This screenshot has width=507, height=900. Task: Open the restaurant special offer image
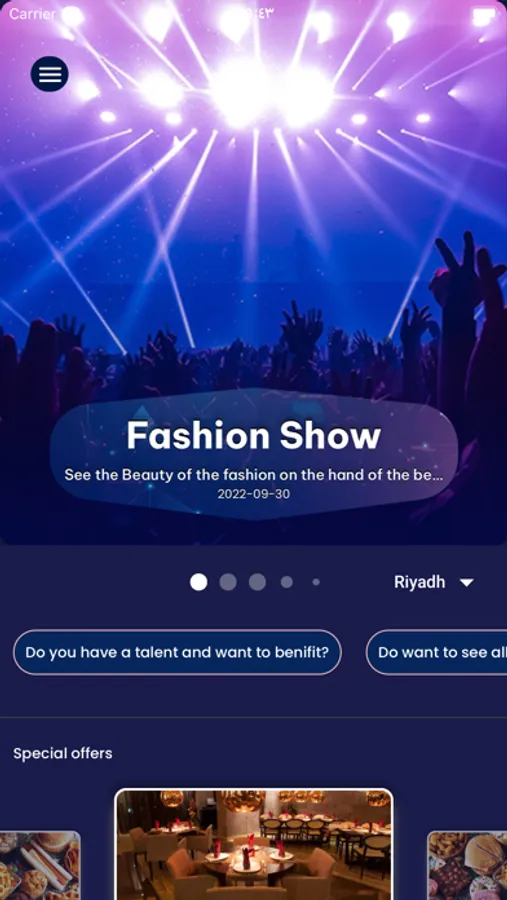[254, 844]
